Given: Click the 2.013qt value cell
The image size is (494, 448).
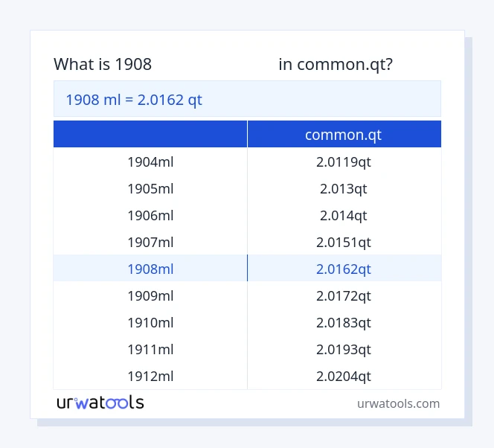Looking at the screenshot, I should click(344, 188).
